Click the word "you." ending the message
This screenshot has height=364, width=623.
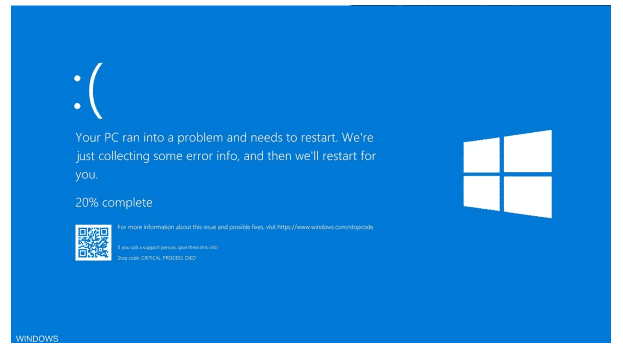coord(86,175)
